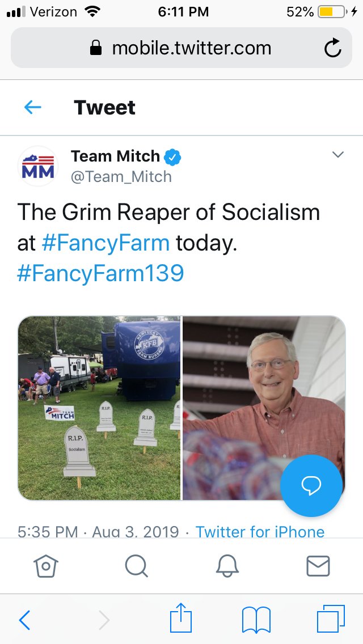Go to Twitter Home tab

click(45, 566)
